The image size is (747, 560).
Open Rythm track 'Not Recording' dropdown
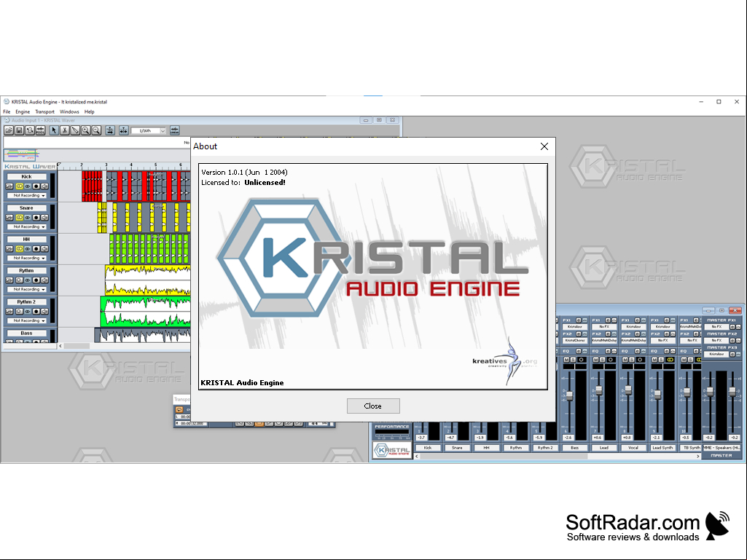[x=27, y=290]
